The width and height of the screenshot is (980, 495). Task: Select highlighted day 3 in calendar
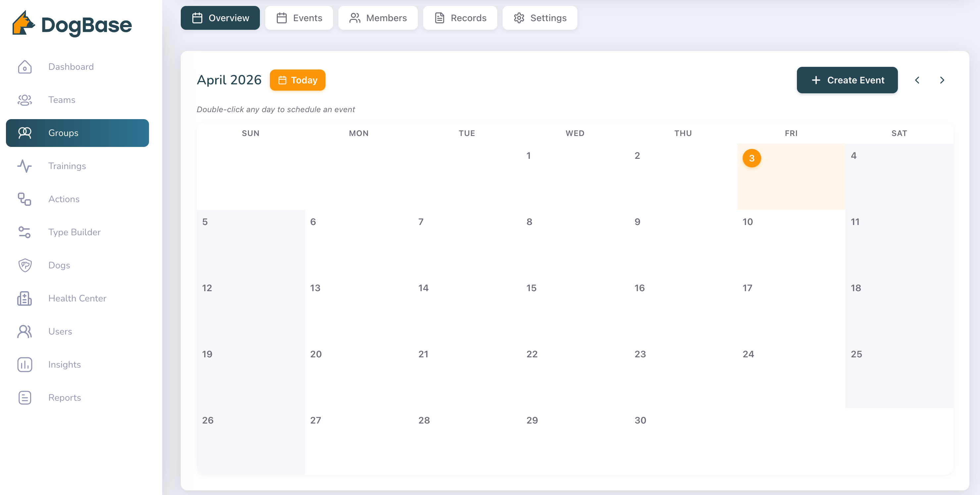tap(751, 158)
